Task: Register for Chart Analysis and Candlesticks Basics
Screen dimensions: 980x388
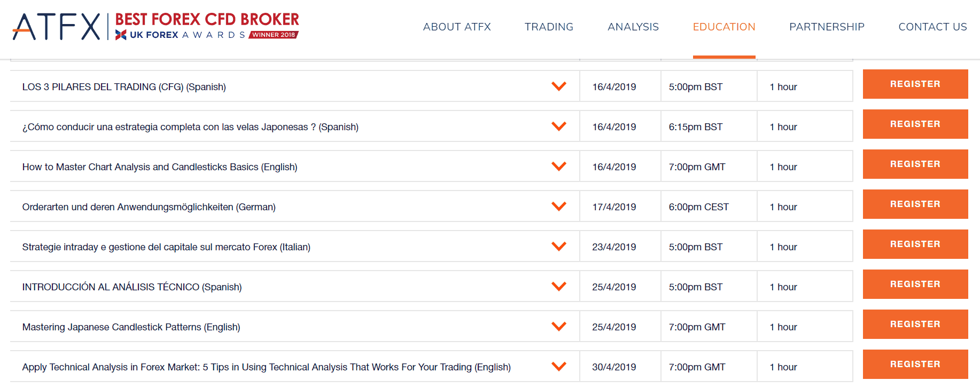Action: tap(915, 164)
